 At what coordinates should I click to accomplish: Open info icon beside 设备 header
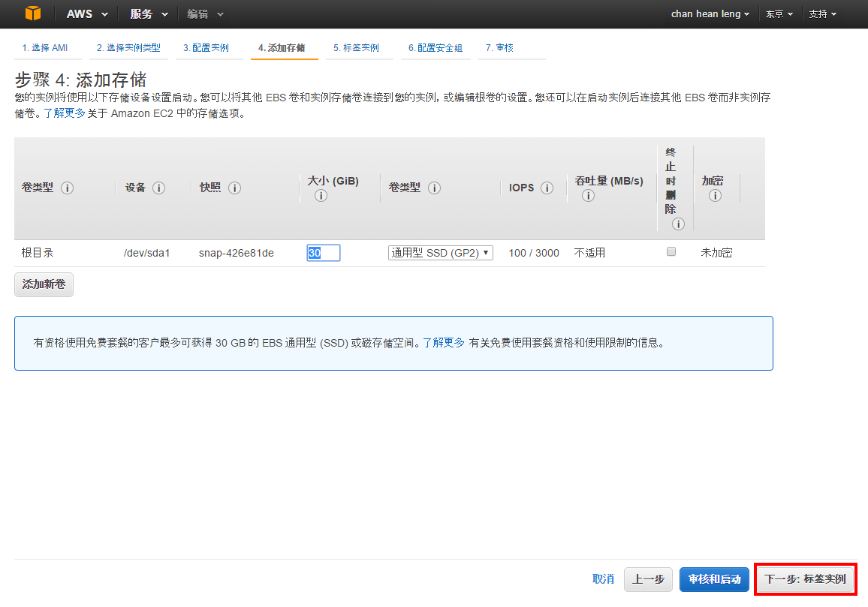[x=159, y=188]
